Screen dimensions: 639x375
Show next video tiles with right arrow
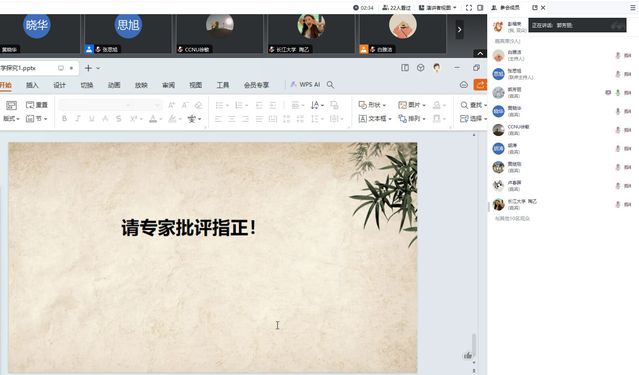(x=459, y=29)
